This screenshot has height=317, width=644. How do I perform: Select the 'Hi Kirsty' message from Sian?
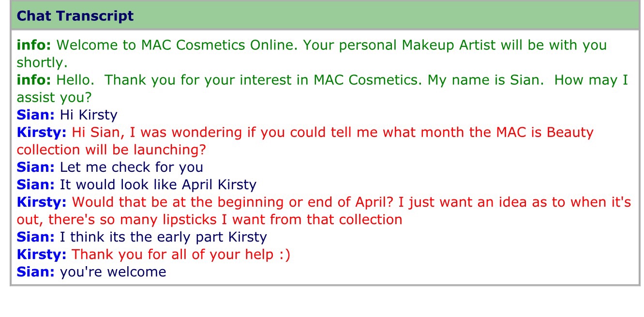(89, 115)
